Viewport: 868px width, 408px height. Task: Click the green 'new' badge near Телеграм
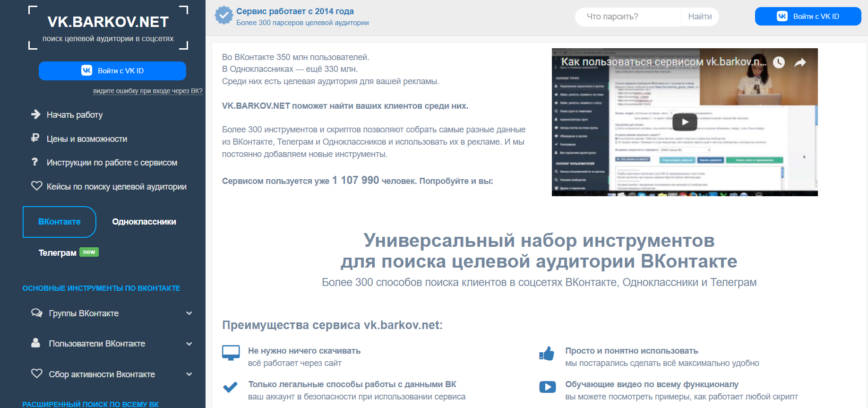89,252
